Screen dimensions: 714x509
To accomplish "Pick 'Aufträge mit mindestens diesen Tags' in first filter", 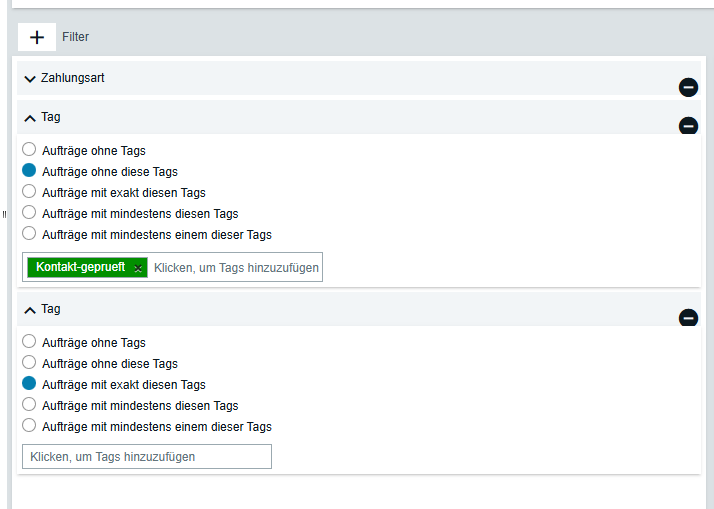I will click(29, 213).
